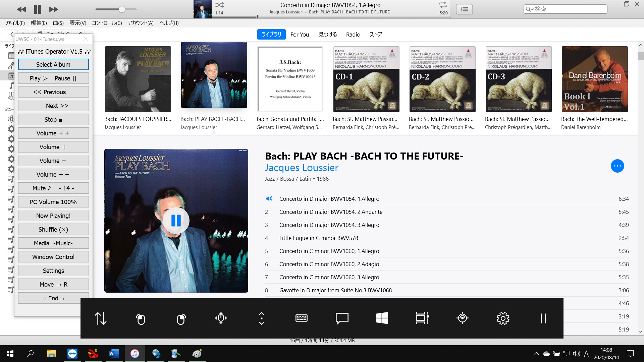Image resolution: width=644 pixels, height=362 pixels.
Task: Select Daniel Barenboim Well-Tempered album cover
Action: pyautogui.click(x=595, y=79)
